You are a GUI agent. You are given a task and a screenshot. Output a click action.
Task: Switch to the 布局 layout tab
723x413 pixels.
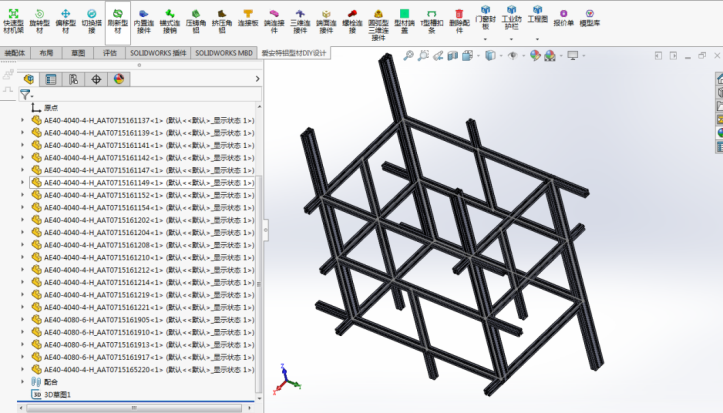tap(46, 53)
